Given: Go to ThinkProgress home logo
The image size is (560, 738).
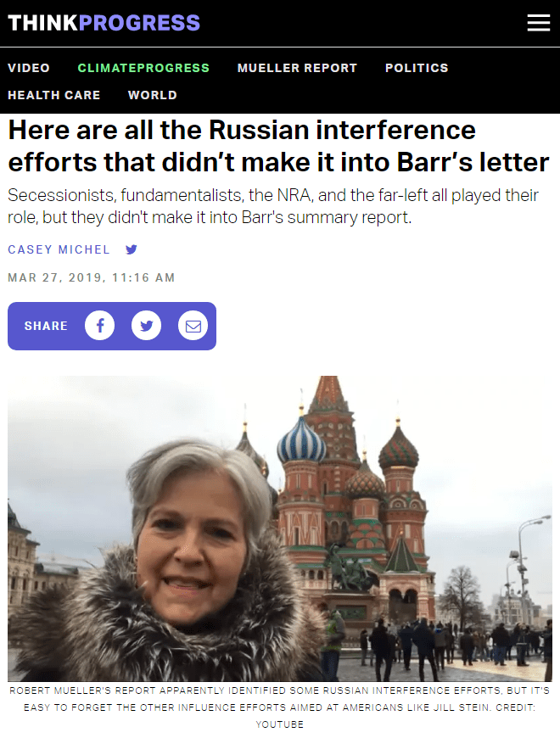Looking at the screenshot, I should [104, 23].
